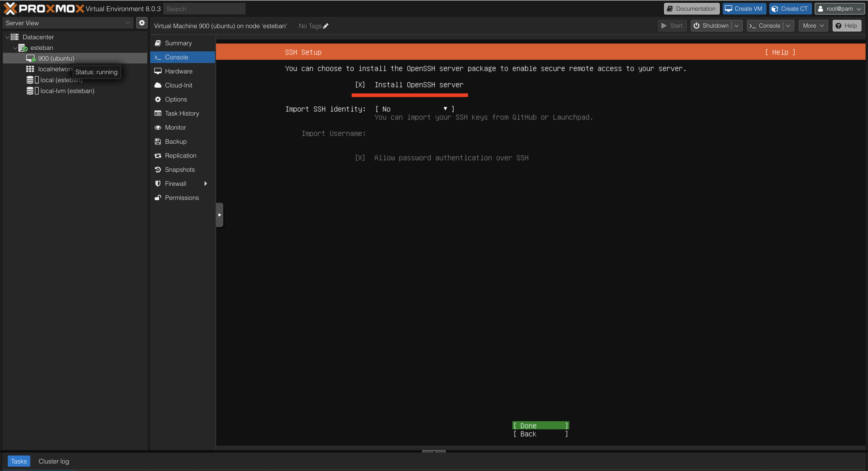Click the root@pam user icon
The image size is (868, 471).
click(x=821, y=9)
